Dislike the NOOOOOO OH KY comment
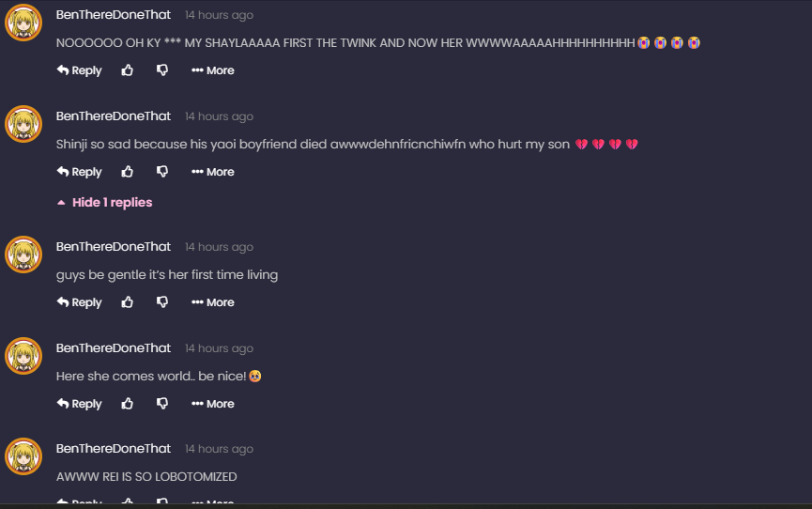The image size is (812, 509). (162, 70)
